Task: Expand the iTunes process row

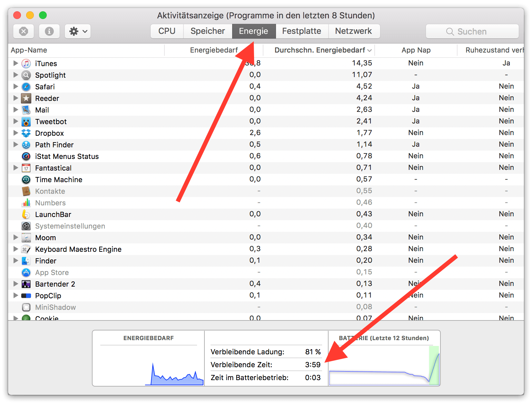Action: [x=15, y=63]
